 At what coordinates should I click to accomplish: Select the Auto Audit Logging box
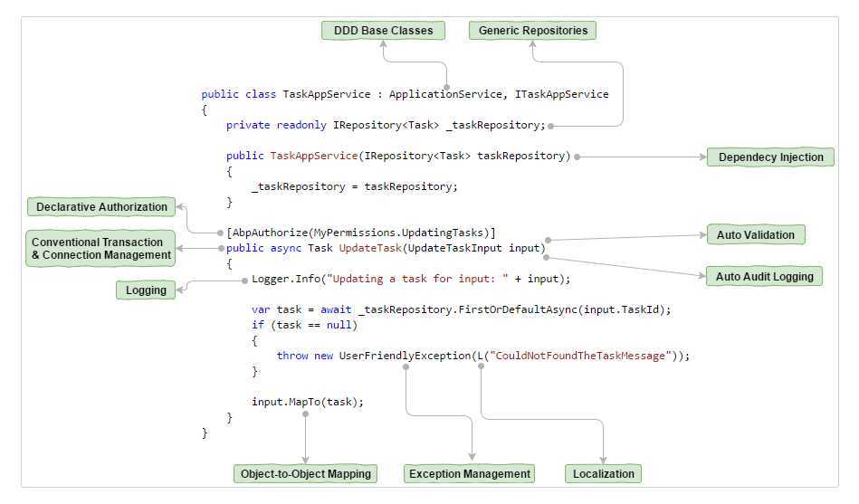(764, 277)
